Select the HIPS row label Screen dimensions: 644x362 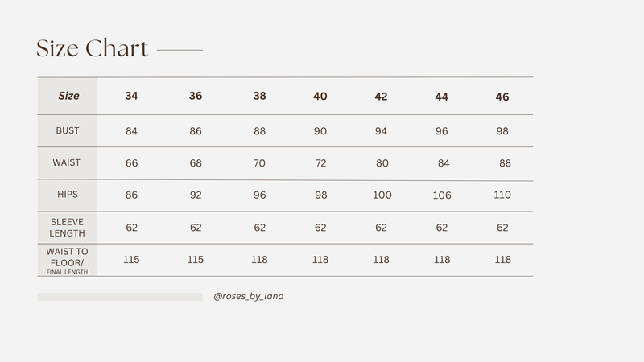coord(68,195)
